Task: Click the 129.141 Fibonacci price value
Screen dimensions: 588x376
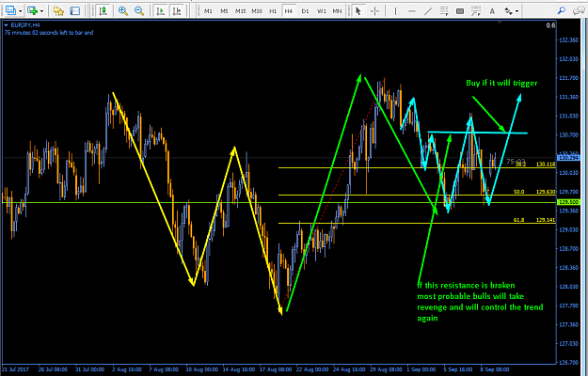Action: tap(546, 219)
